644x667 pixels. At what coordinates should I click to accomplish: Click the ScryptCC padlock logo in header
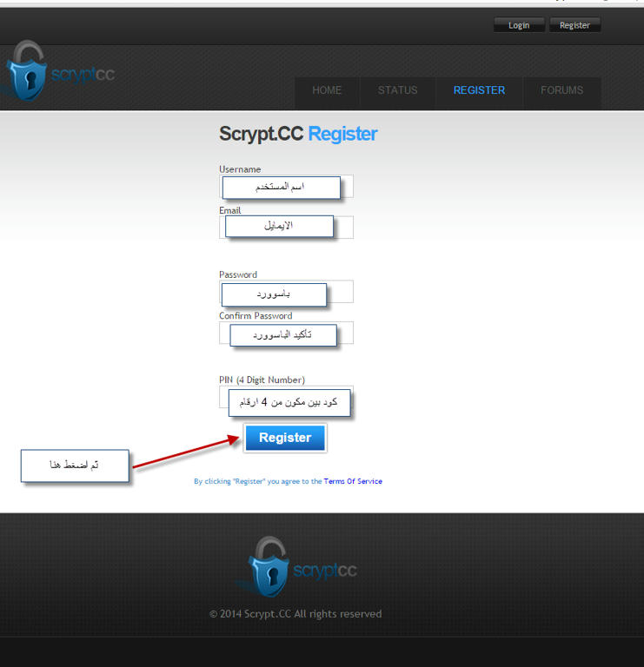coord(28,71)
